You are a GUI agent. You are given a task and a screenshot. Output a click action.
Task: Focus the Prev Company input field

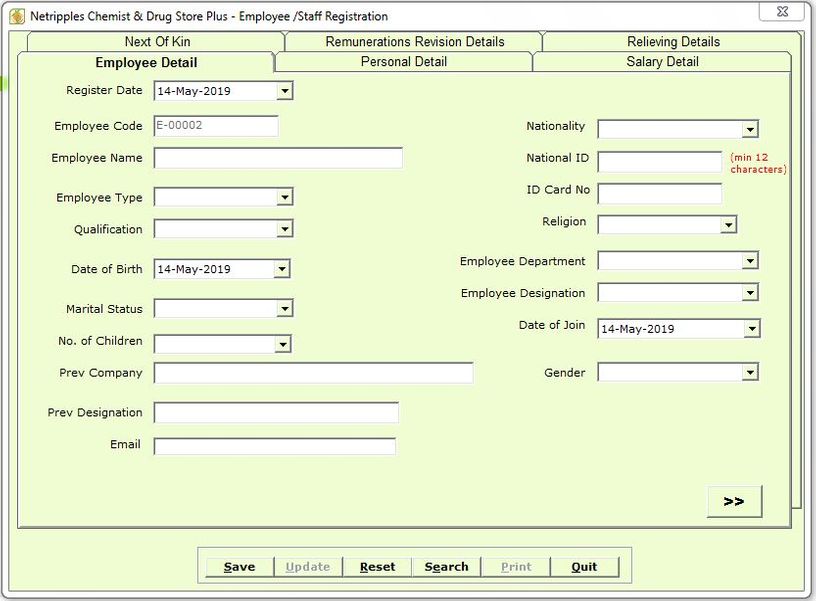coord(313,373)
